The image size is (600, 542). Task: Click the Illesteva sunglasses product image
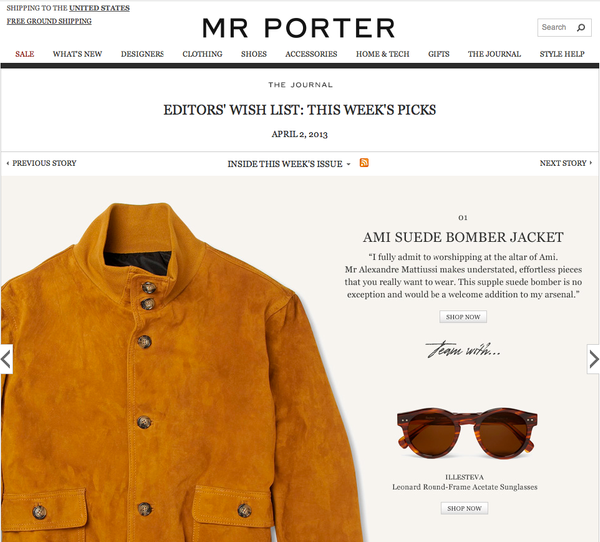coord(467,433)
